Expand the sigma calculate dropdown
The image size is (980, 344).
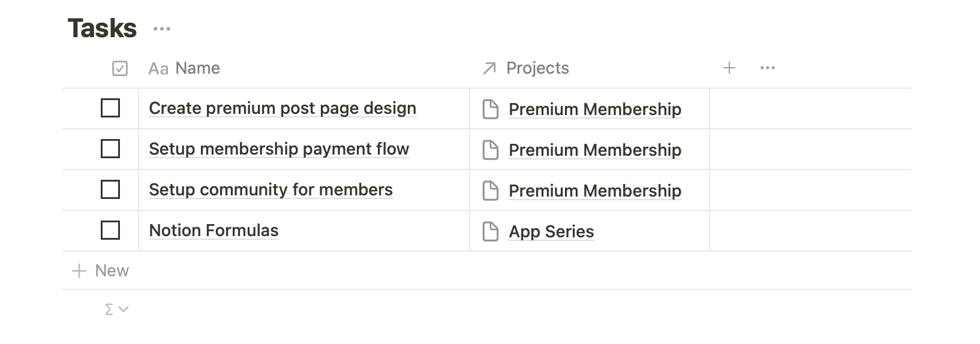tap(116, 309)
